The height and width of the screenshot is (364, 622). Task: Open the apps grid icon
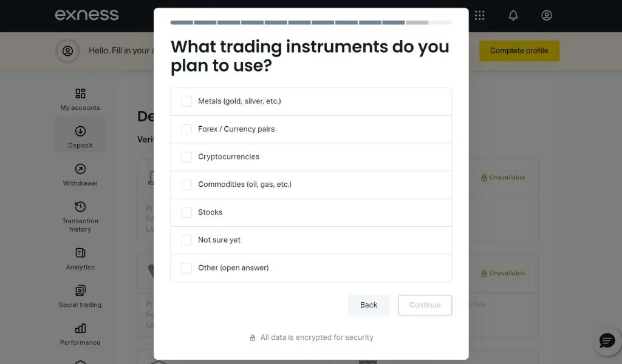(x=479, y=16)
